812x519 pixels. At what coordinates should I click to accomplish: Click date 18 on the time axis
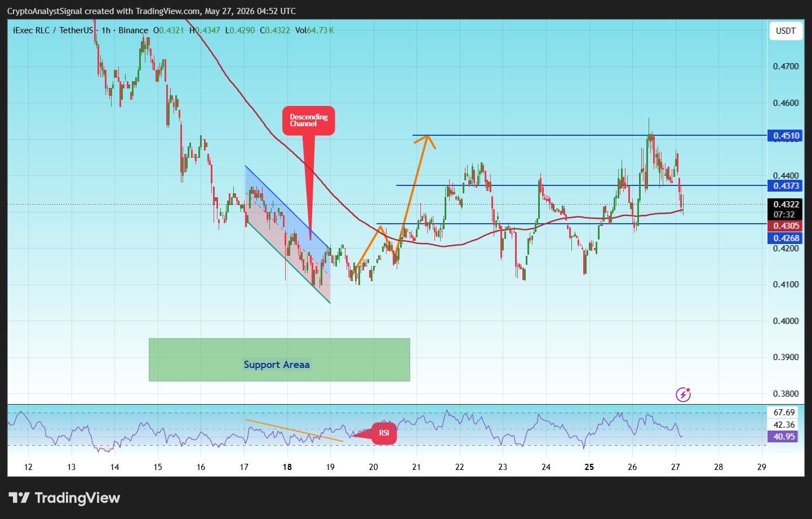[x=287, y=467]
